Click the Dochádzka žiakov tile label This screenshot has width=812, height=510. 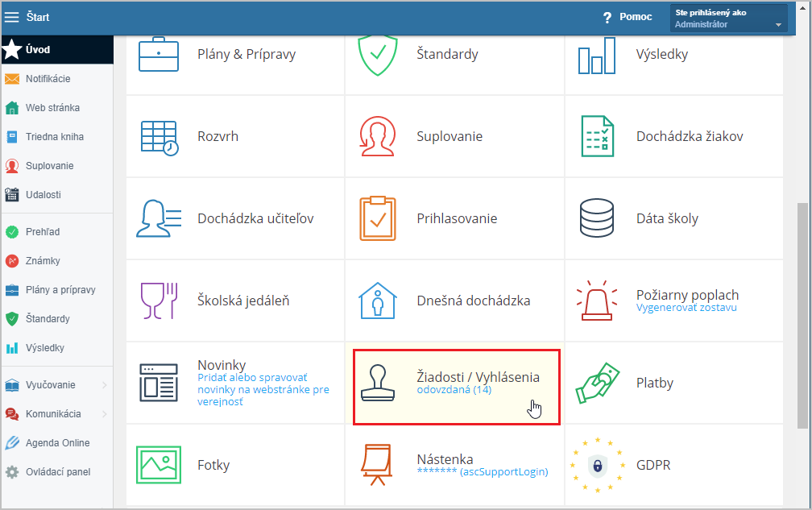(690, 136)
